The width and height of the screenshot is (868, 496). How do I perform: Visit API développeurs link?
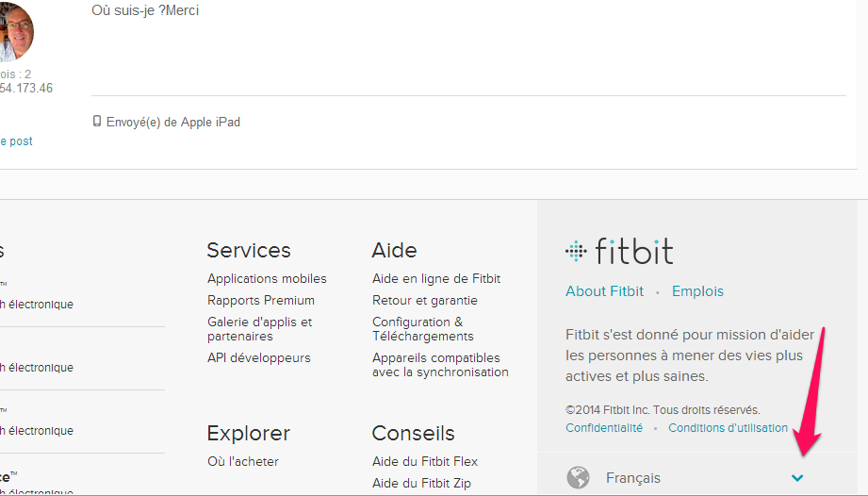coord(258,357)
